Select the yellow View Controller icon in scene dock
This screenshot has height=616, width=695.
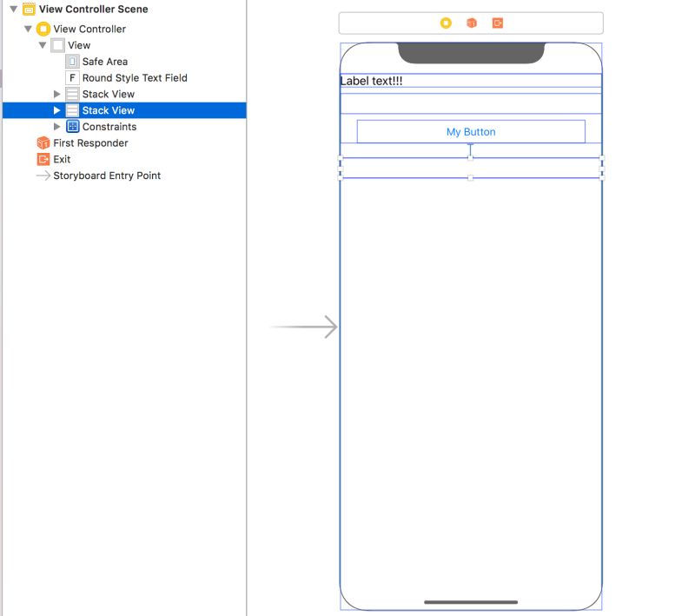pos(43,28)
